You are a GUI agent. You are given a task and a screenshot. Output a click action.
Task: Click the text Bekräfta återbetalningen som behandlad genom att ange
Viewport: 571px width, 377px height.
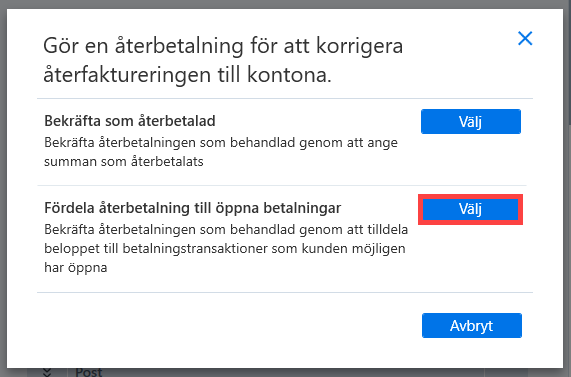[221, 142]
